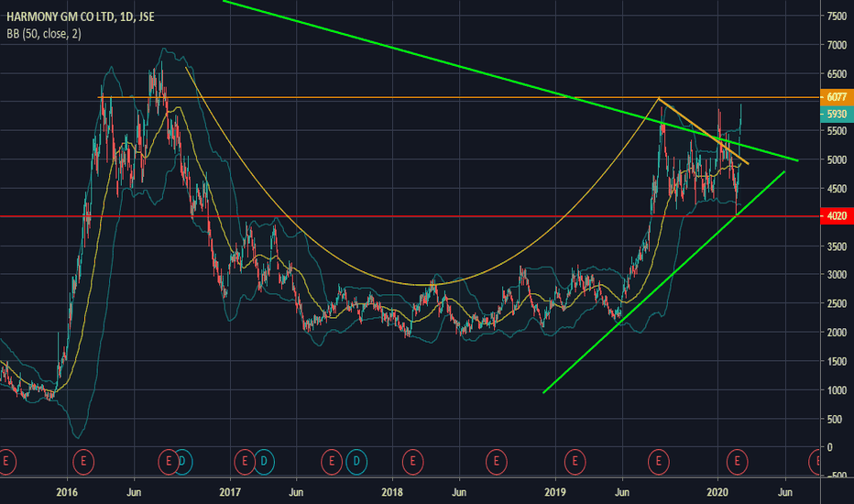Click the 7500 price axis value
Viewport: 854px width, 504px height.
(x=837, y=16)
